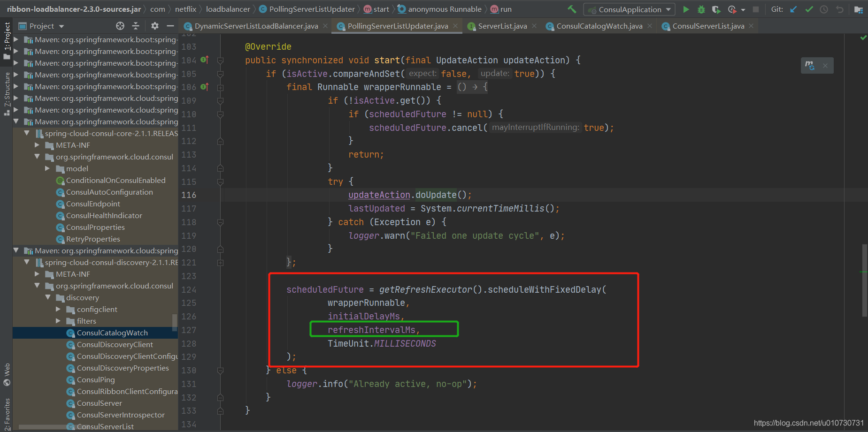Open project structure icon at toolbar end
Viewport: 868px width, 432px height.
[x=858, y=9]
